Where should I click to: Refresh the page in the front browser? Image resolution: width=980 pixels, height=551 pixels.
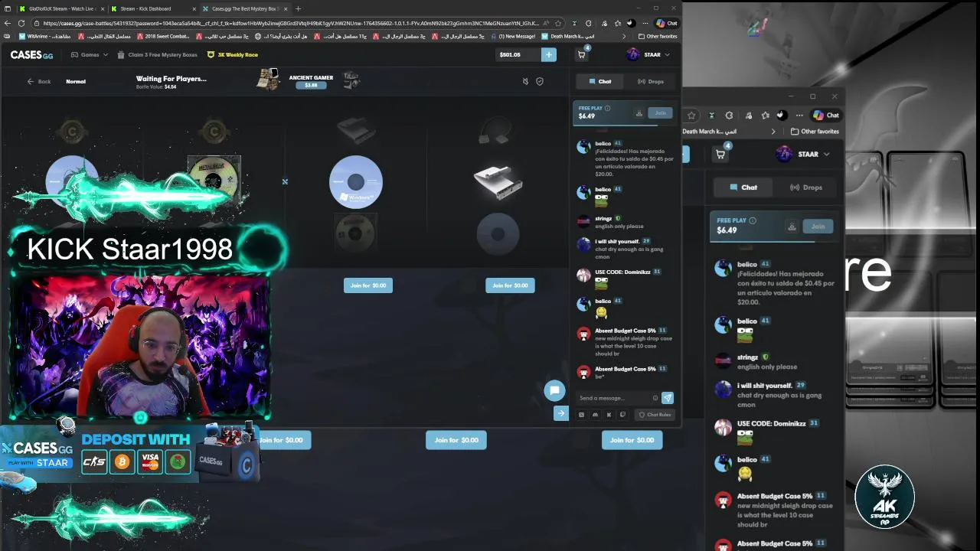pyautogui.click(x=22, y=23)
